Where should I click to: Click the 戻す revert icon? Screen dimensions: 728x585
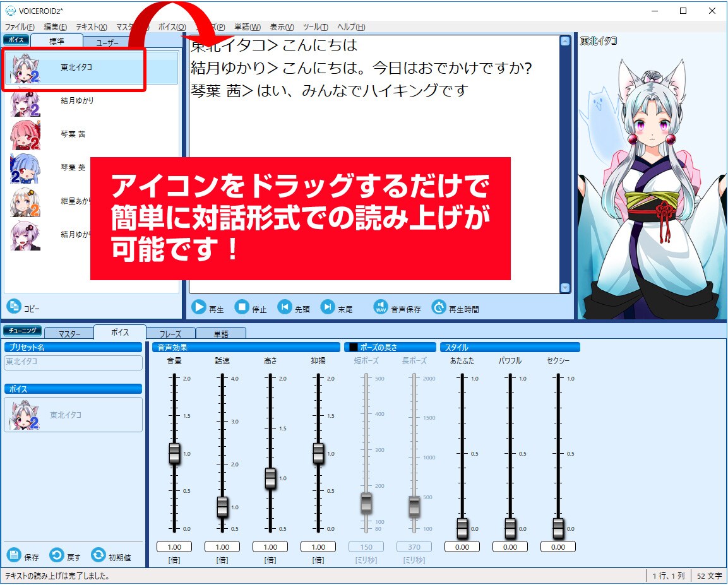pyautogui.click(x=56, y=555)
